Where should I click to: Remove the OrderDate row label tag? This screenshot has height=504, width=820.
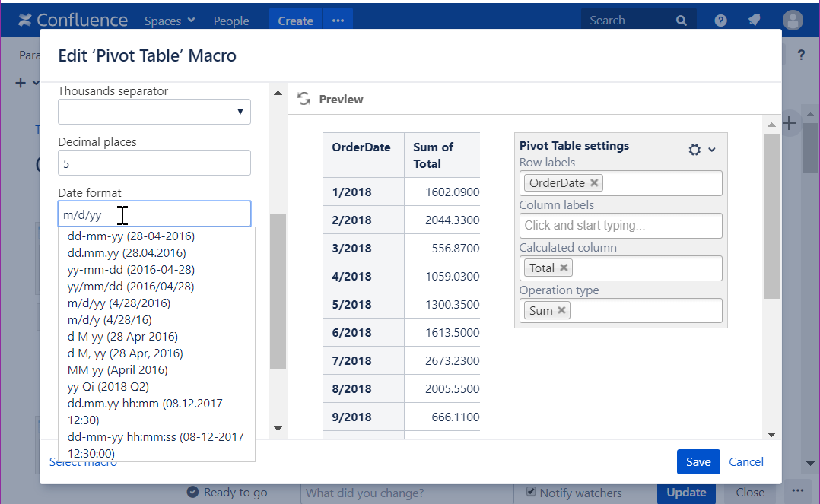[x=595, y=182]
